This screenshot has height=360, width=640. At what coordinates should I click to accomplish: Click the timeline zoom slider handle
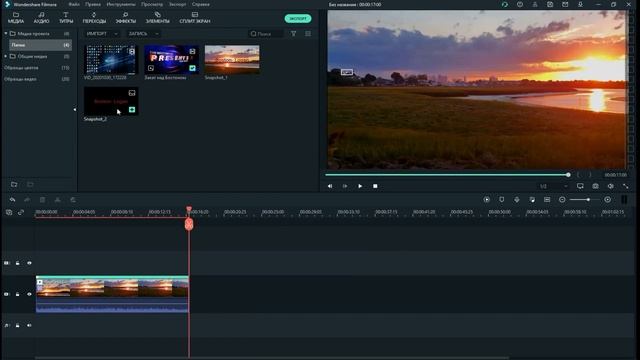click(588, 200)
